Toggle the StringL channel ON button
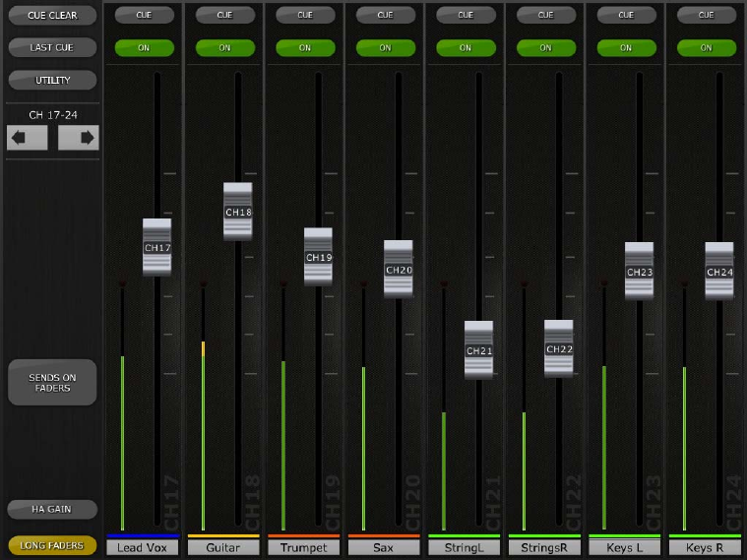This screenshot has width=747, height=560. [x=466, y=48]
